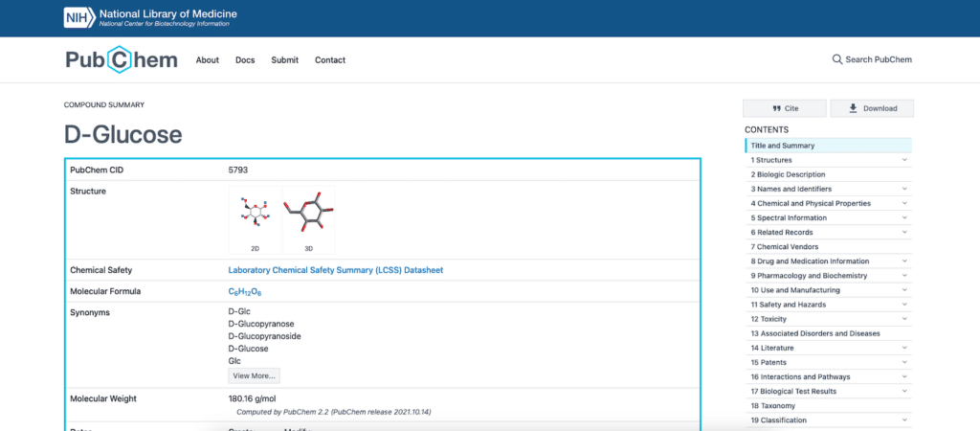Click the PubChem logo

(x=122, y=59)
